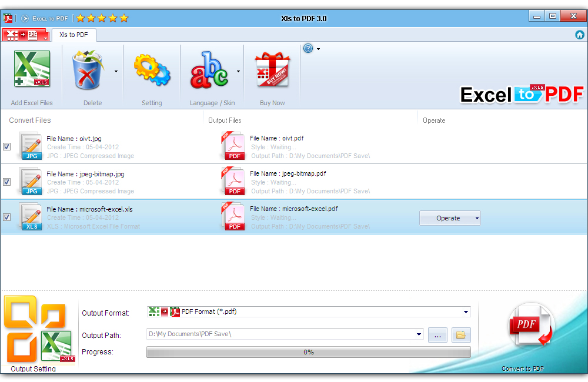Click the Convert to PDF icon

(530, 326)
